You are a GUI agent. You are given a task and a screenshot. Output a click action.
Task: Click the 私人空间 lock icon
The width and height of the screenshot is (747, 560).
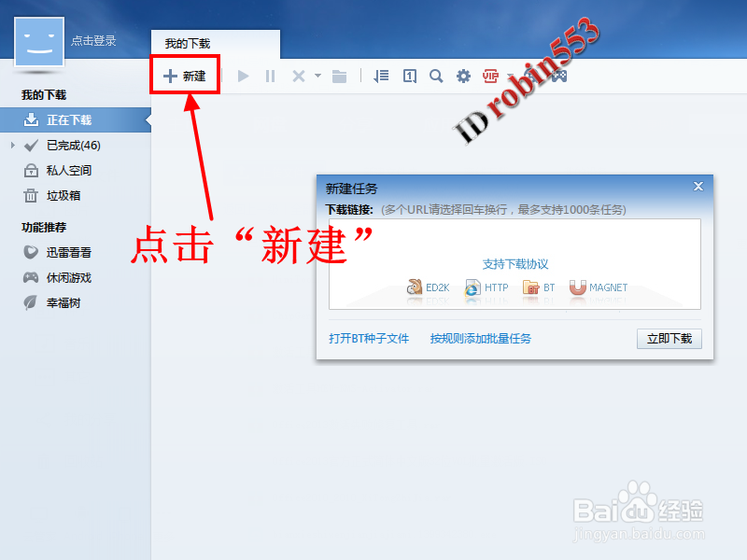[x=31, y=170]
